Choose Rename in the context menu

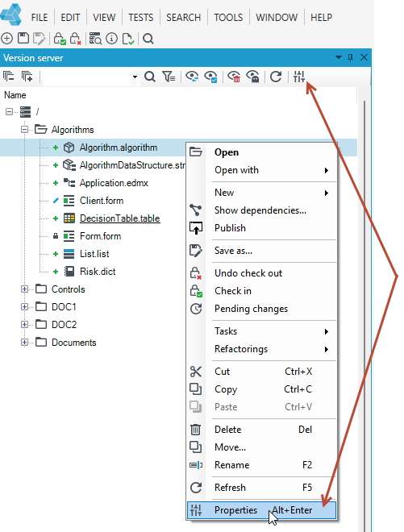261,465
